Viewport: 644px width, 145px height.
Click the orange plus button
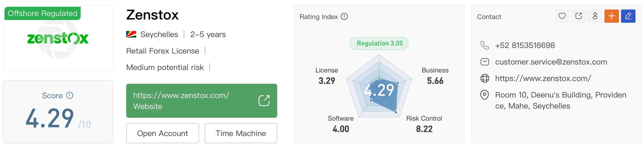click(x=611, y=16)
